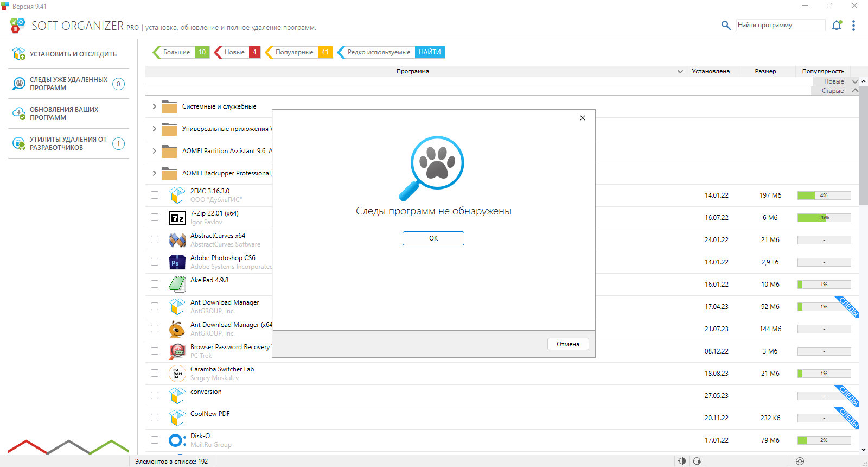Expand the Системные и служебные folder
Screen dimensions: 868x467
click(155, 106)
